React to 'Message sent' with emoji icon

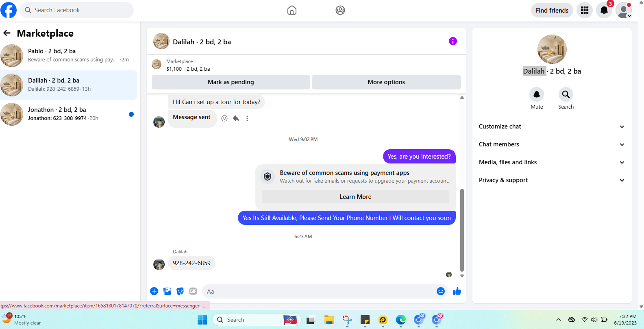click(224, 118)
